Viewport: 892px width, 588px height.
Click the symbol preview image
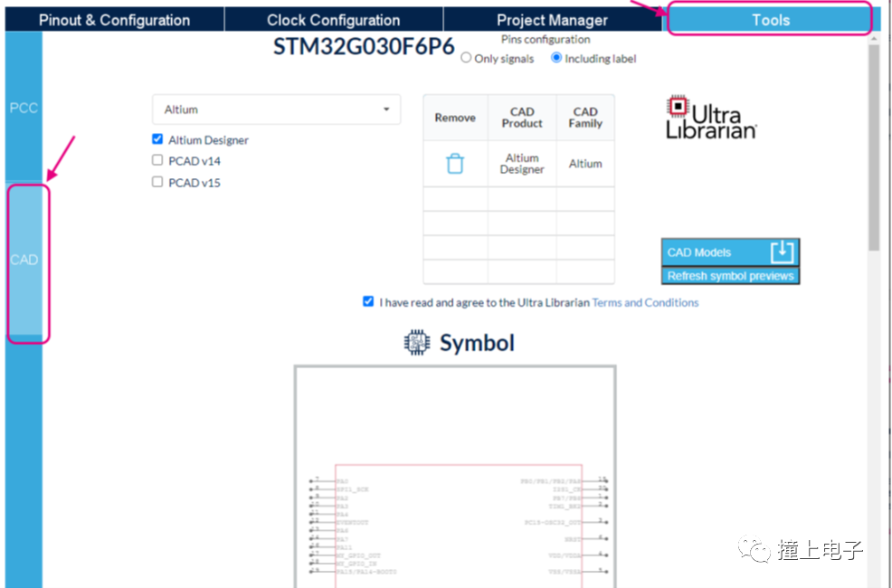pos(455,477)
